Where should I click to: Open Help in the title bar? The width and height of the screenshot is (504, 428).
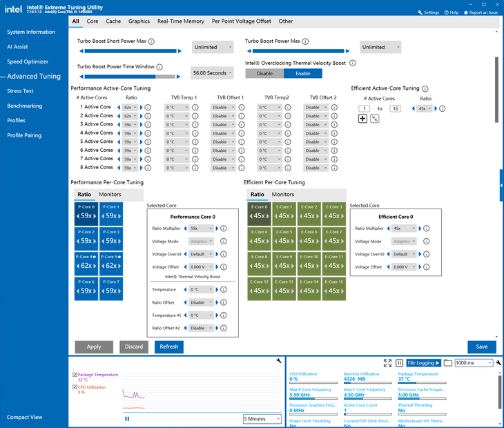pos(452,12)
